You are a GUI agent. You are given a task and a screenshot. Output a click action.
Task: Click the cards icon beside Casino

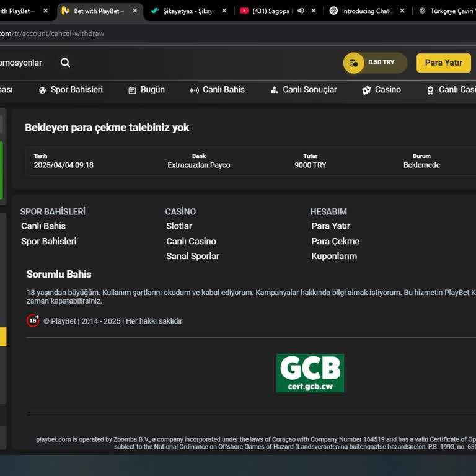[366, 90]
